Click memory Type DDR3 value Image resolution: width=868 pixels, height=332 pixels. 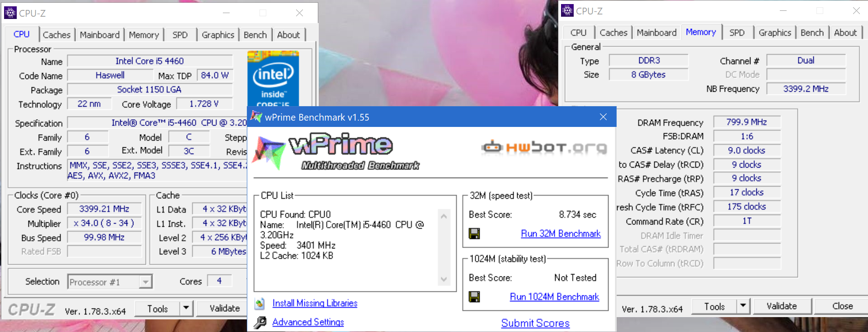click(x=649, y=60)
